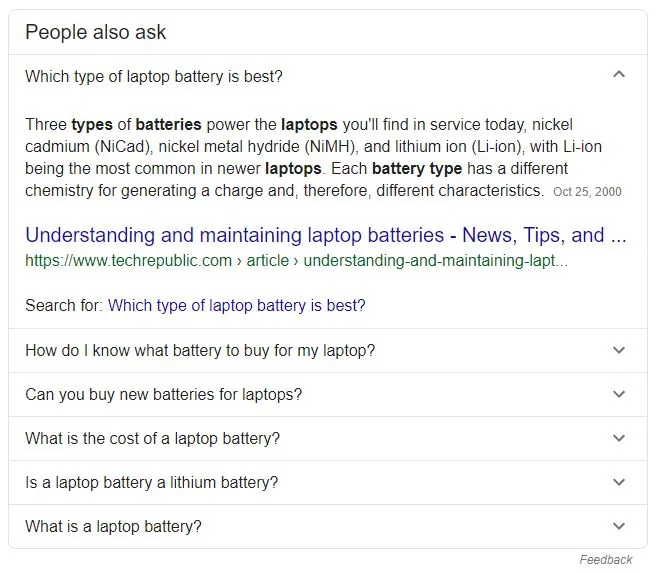Open chevron for "What is the cost" question
This screenshot has height=573, width=658.
(x=619, y=438)
